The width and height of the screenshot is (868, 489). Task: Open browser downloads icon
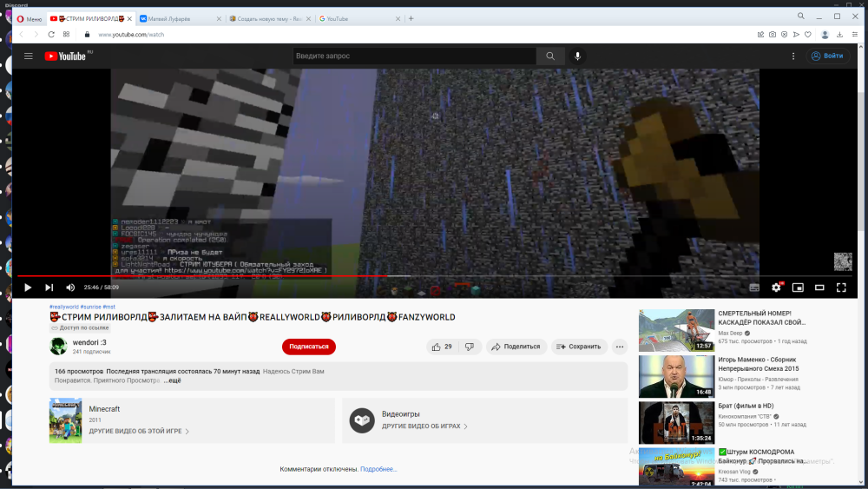click(839, 35)
